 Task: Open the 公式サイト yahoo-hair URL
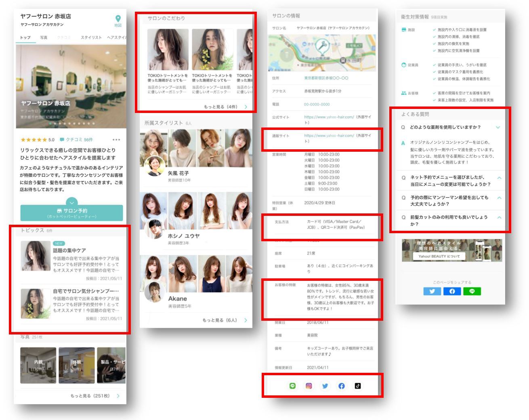(x=329, y=117)
